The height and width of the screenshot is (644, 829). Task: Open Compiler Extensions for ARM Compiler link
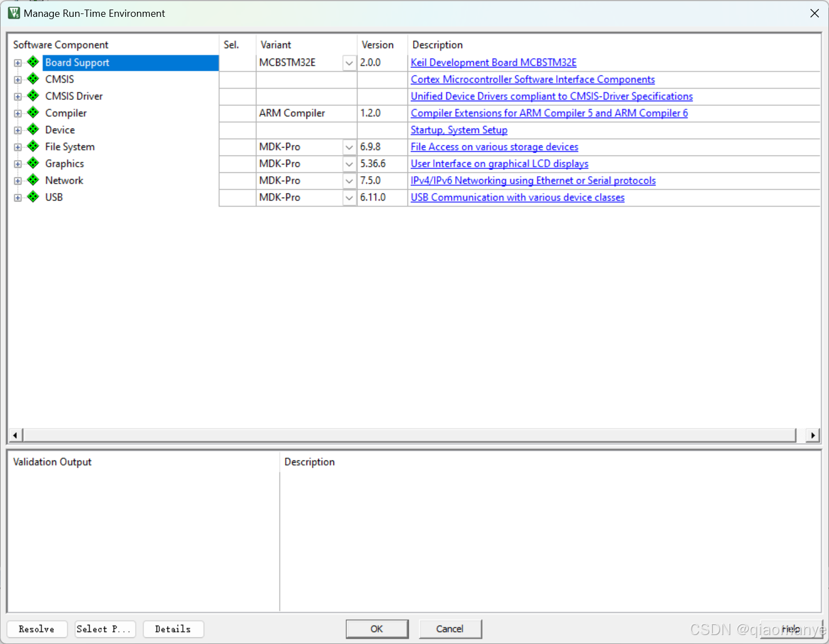coord(549,113)
